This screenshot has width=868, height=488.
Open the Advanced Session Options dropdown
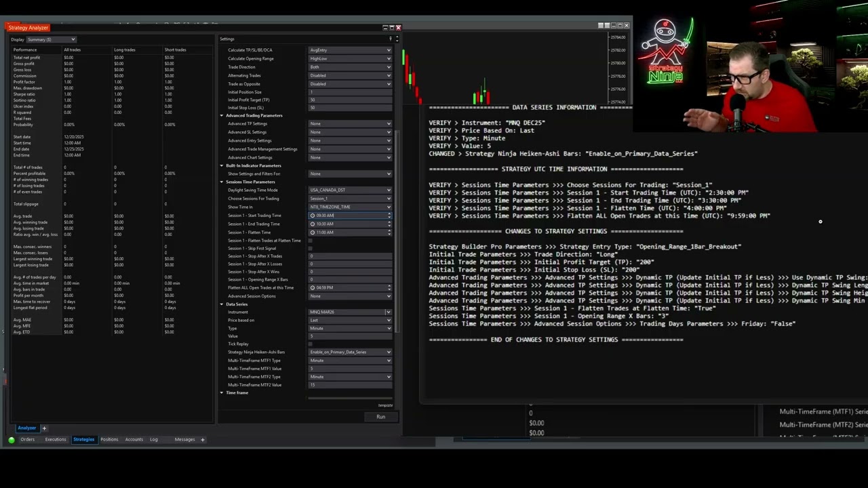point(350,296)
